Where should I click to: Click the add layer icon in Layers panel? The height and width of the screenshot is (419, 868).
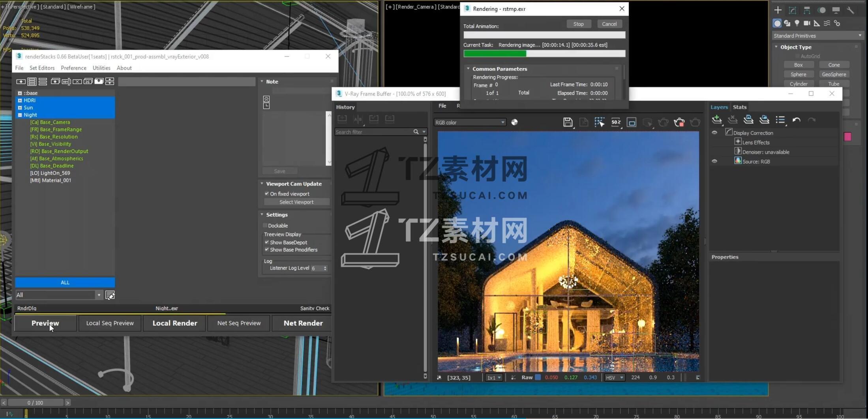tap(717, 120)
